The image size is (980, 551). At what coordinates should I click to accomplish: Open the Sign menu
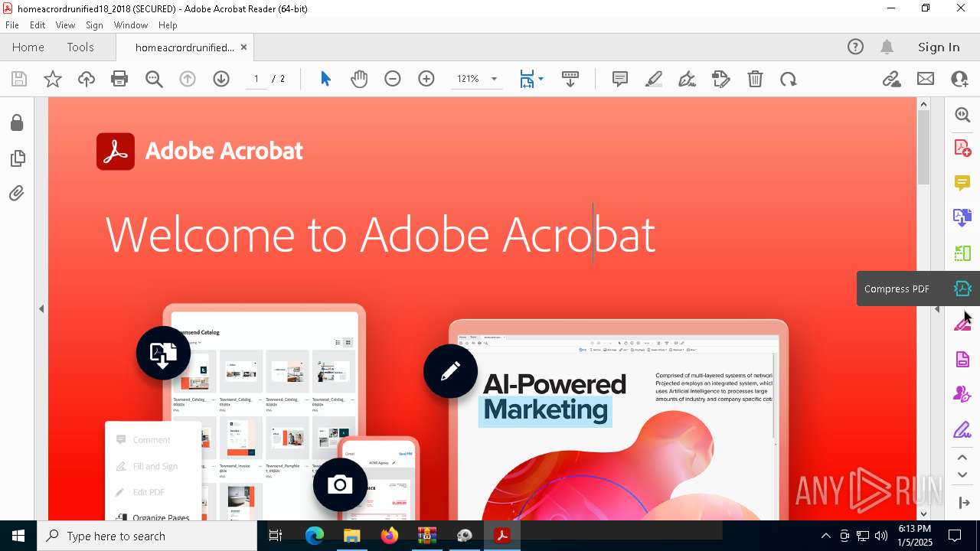(94, 25)
